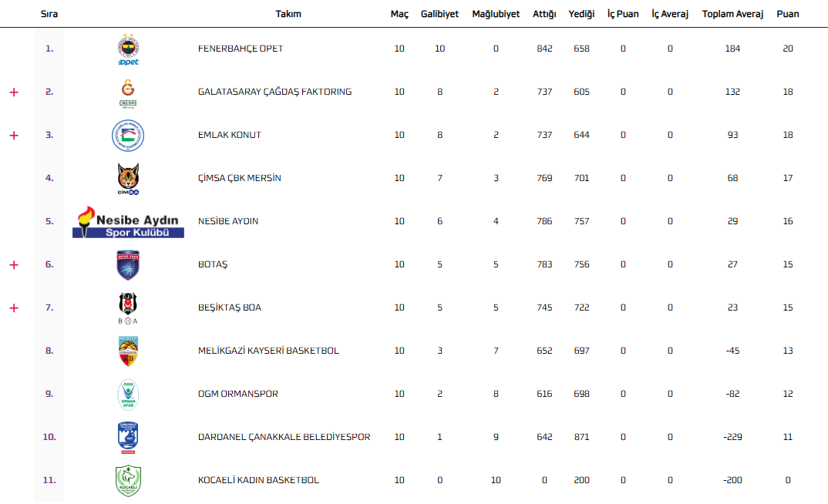The width and height of the screenshot is (828, 504).
Task: Click the Çimsa ÇBK Mersin logo
Action: 128,179
